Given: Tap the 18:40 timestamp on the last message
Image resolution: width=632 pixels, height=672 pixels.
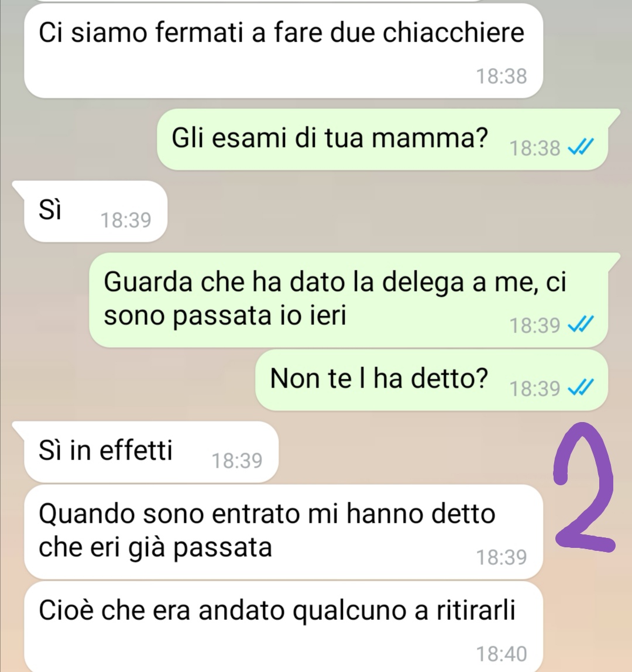Looking at the screenshot, I should [x=502, y=654].
